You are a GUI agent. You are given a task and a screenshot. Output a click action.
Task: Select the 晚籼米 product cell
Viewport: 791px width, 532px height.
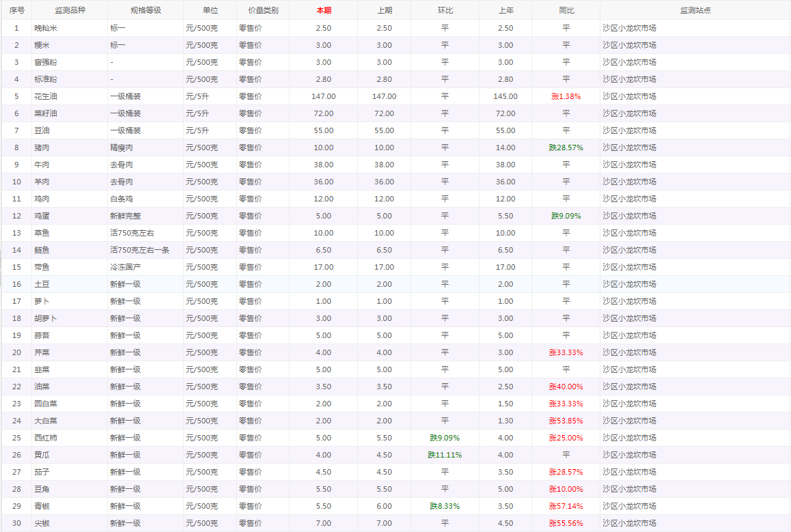(46, 28)
